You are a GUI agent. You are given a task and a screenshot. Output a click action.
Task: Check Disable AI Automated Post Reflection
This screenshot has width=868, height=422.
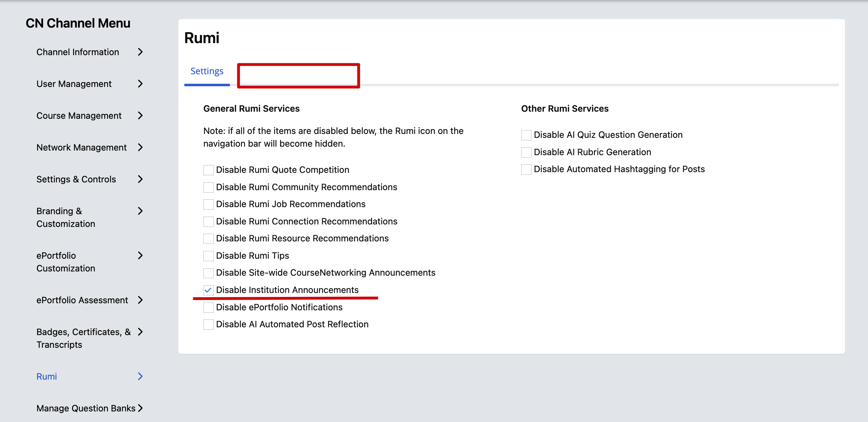[208, 324]
